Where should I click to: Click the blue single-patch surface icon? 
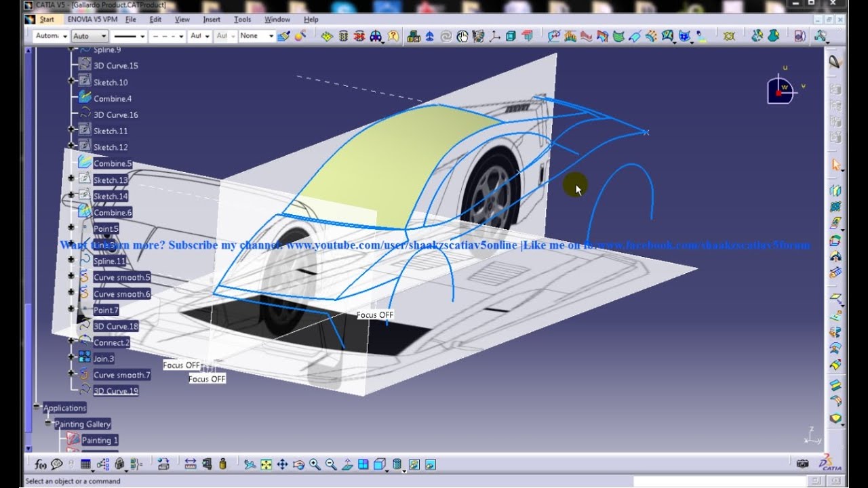pos(635,36)
